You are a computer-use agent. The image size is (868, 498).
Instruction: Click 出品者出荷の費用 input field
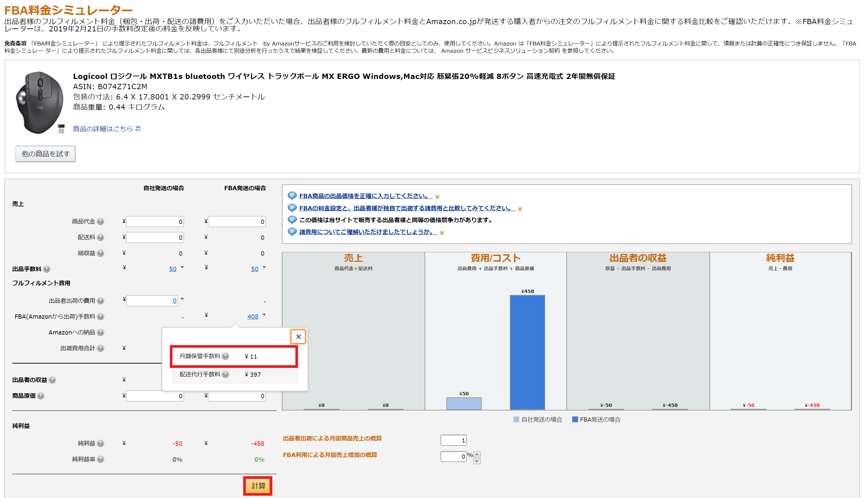click(x=152, y=301)
